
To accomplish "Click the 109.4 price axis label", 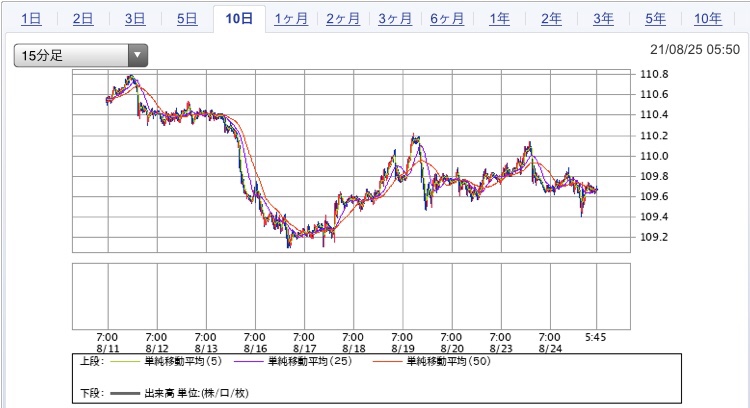I will [x=654, y=217].
